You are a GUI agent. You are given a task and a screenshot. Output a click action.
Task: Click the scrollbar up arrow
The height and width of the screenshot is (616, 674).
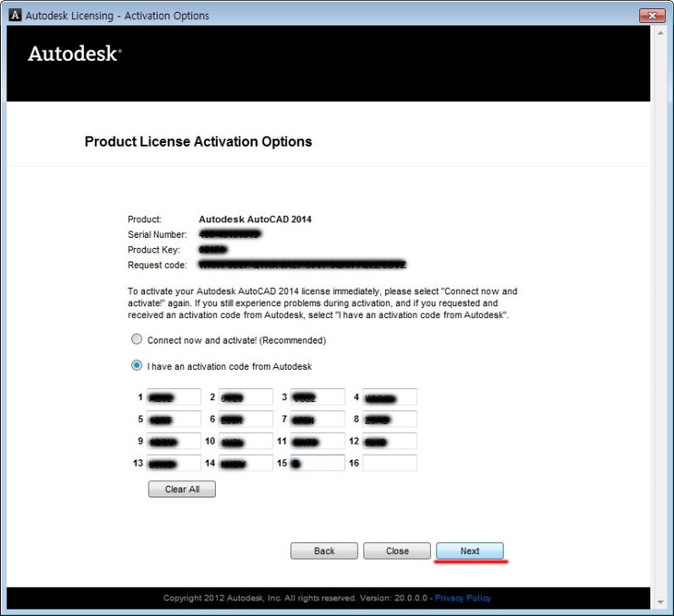tap(660, 33)
